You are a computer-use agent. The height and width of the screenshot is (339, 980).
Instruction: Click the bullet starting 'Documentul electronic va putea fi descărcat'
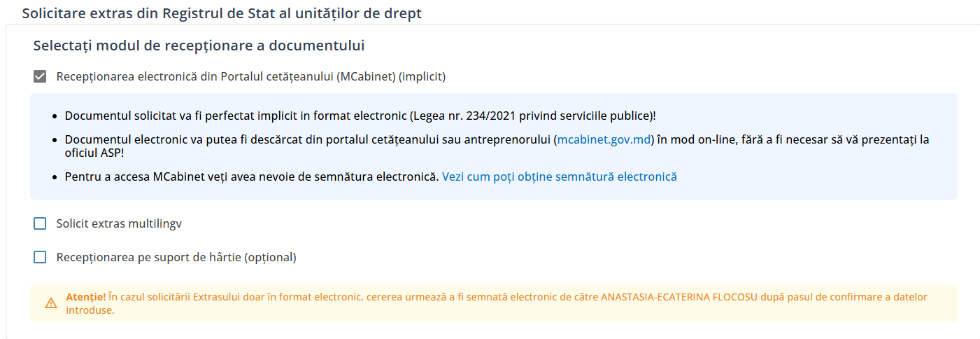click(280, 139)
